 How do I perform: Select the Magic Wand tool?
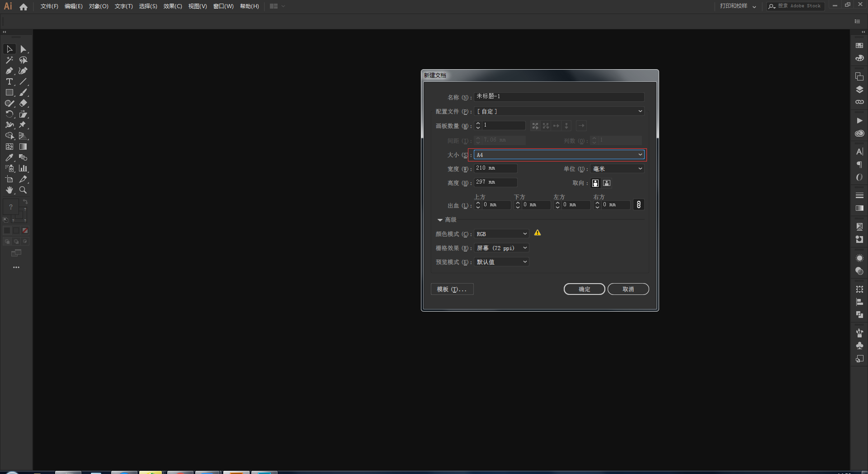point(9,60)
